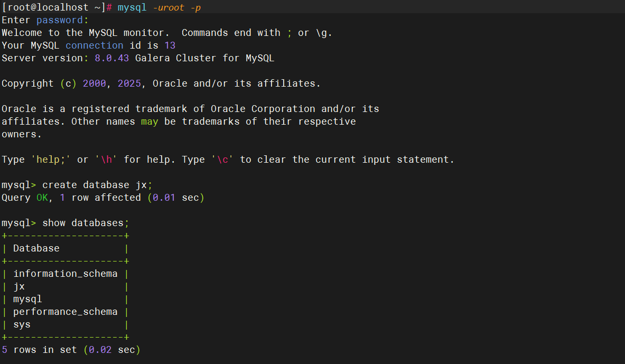Click the connection id value 13
625x364 pixels.
tap(170, 45)
